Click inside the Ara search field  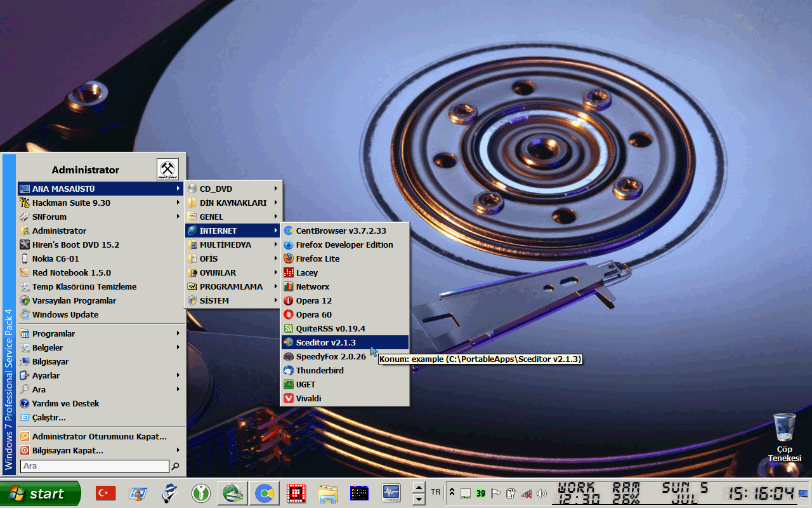coord(95,466)
